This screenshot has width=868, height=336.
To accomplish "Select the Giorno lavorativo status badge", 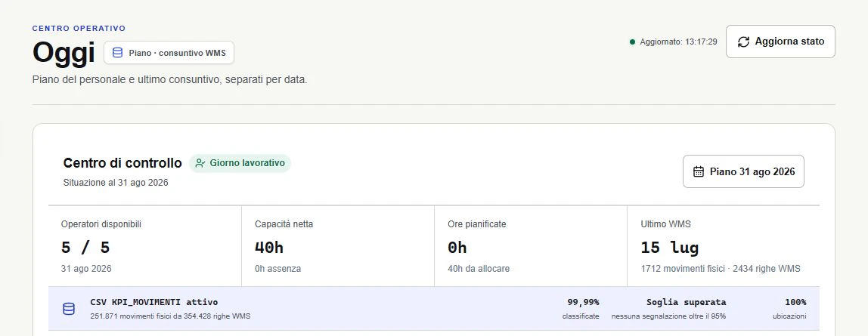I will (240, 164).
